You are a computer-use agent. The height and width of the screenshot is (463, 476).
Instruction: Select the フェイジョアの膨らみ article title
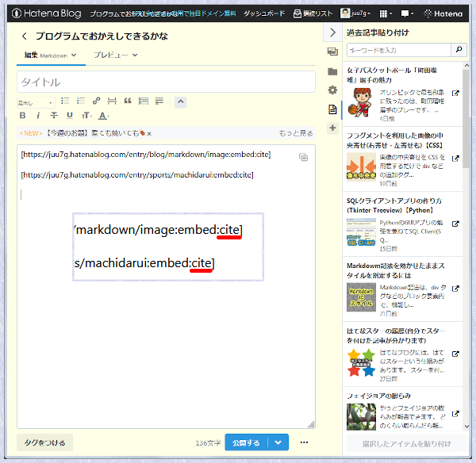coord(379,396)
